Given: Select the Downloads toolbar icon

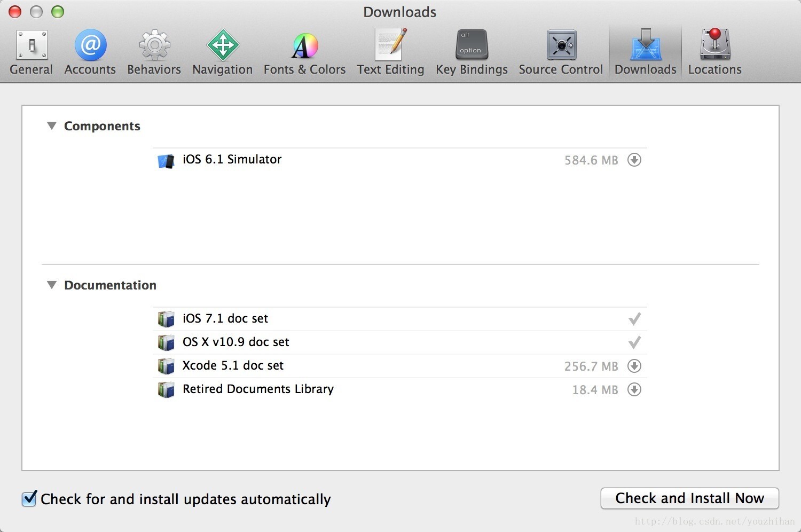Looking at the screenshot, I should click(646, 45).
